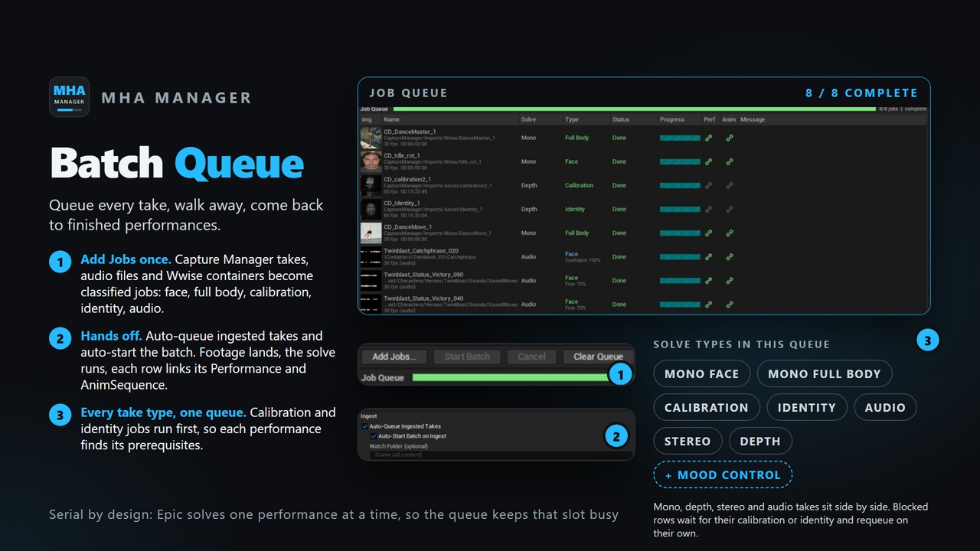Open Perf link for Twinblast_Catchphrase_020

coord(709,256)
